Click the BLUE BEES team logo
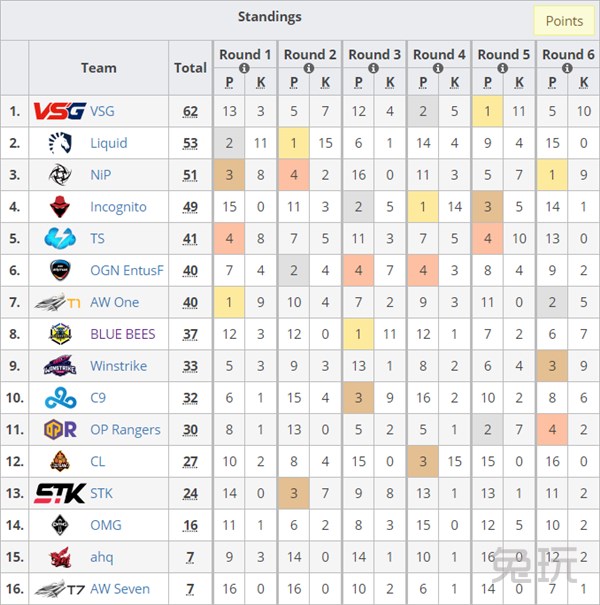 click(x=59, y=334)
